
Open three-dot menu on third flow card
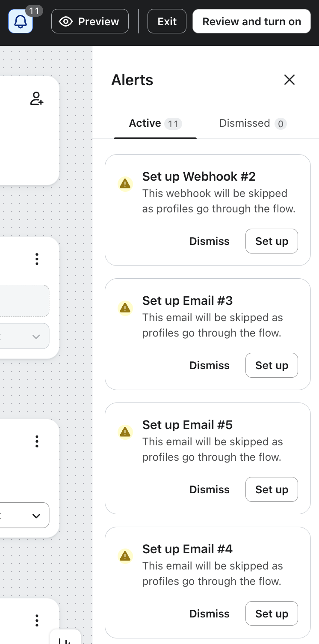(x=37, y=441)
